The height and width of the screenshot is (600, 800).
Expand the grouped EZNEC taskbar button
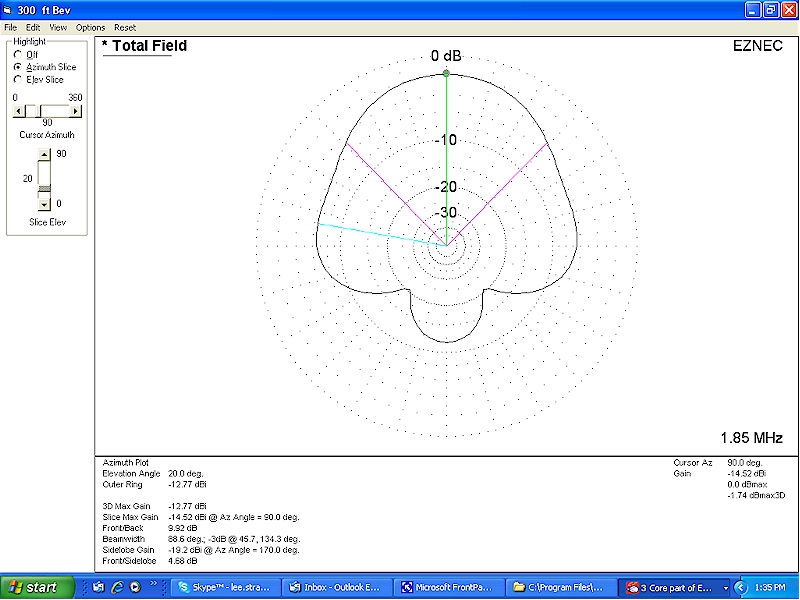coord(675,588)
